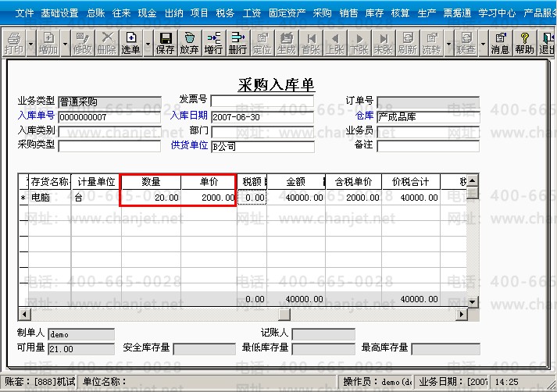Image resolution: width=557 pixels, height=392 pixels.
Task: Click the 增行 (Add row) toolbar icon
Action: coord(213,43)
